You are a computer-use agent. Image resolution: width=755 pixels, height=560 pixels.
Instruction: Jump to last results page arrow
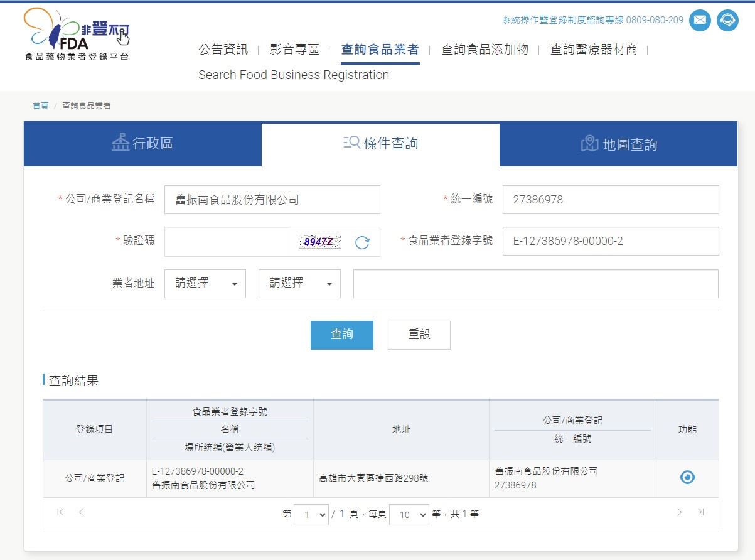click(x=701, y=512)
